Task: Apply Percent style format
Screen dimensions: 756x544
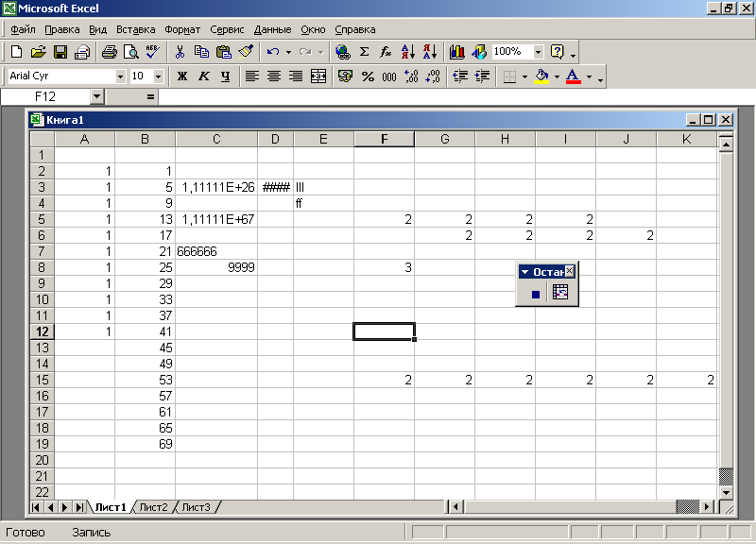Action: pos(368,76)
